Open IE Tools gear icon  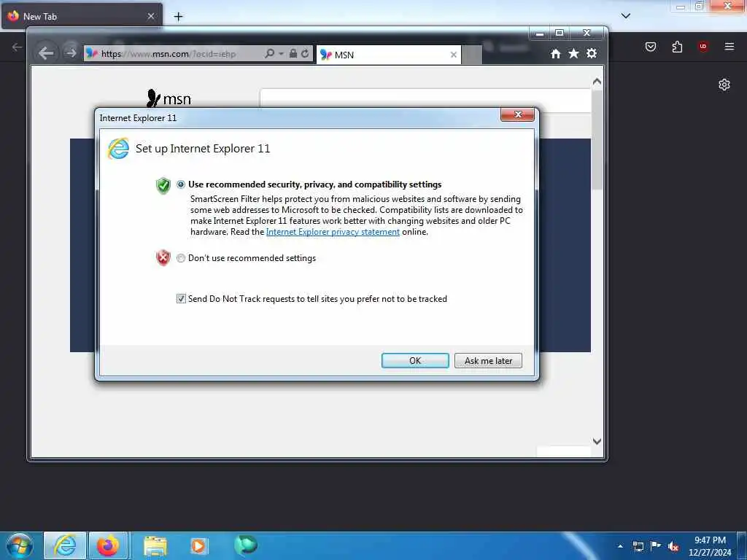tap(592, 53)
